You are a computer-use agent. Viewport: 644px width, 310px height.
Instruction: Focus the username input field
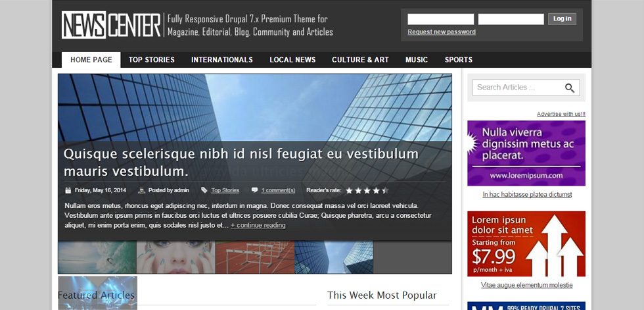coord(441,19)
